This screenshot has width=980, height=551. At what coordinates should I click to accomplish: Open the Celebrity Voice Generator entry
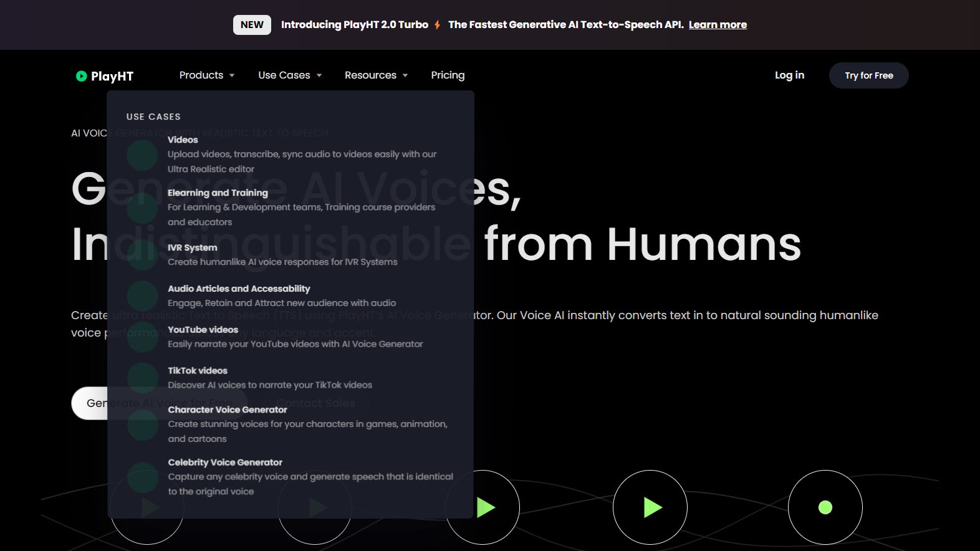(x=225, y=462)
